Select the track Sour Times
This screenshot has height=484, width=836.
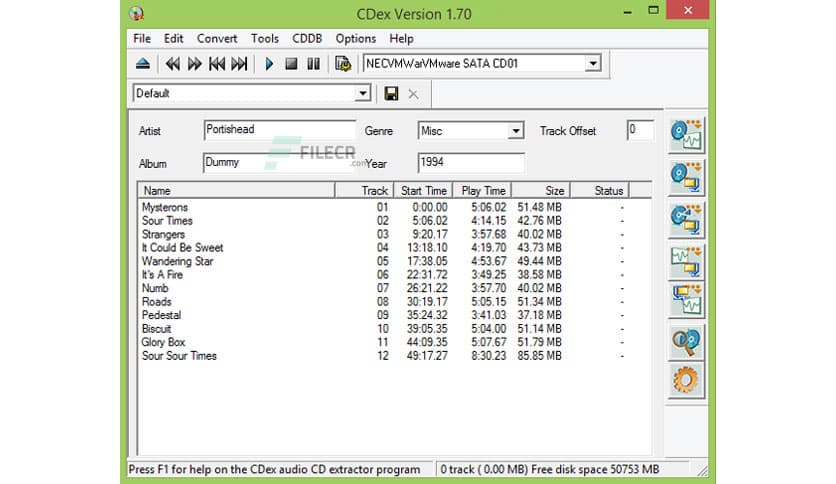click(167, 221)
